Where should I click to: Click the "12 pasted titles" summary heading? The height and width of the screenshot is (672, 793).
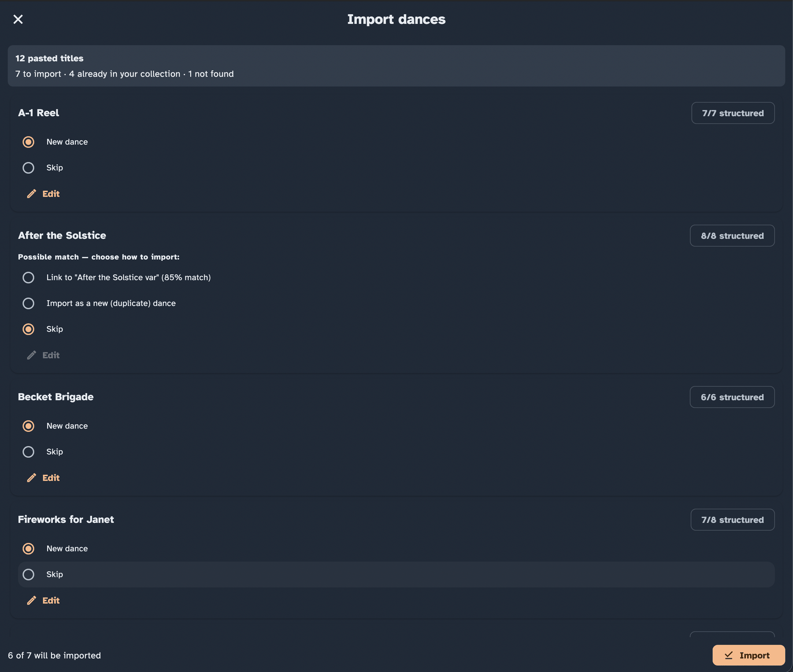(49, 58)
